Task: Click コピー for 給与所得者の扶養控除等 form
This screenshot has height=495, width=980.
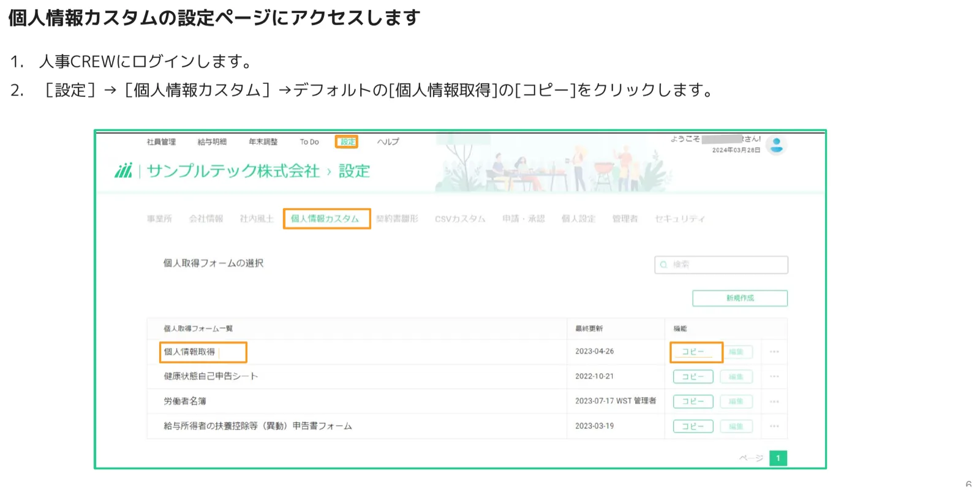Action: click(x=693, y=426)
